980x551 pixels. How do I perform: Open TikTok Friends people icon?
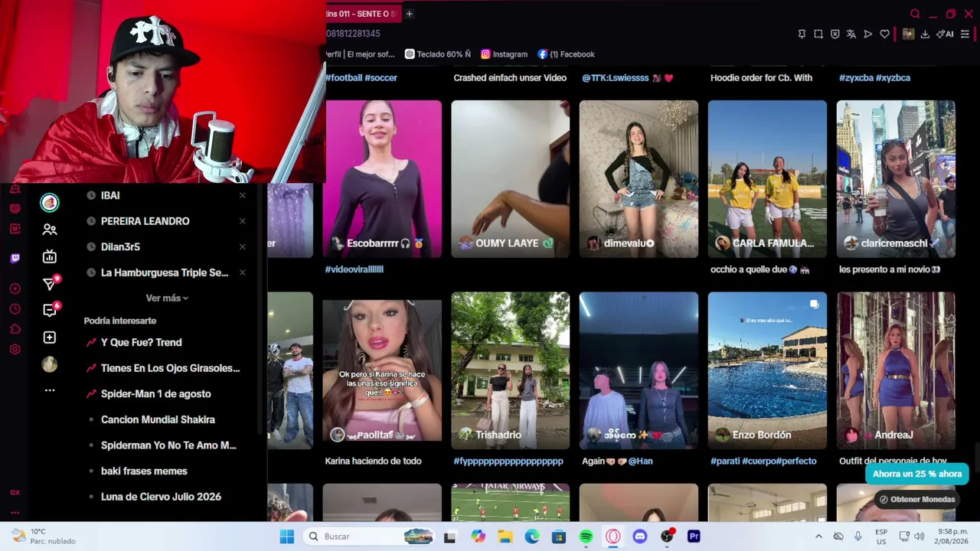point(50,230)
